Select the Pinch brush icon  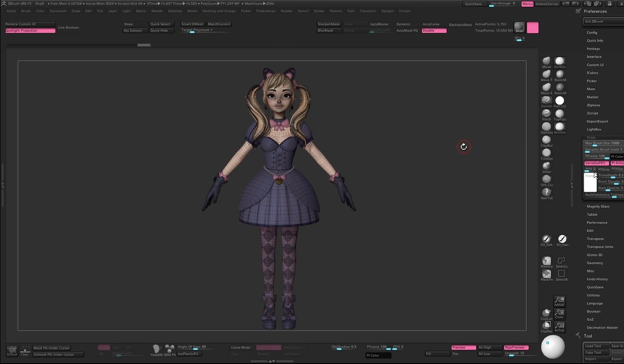(x=546, y=114)
